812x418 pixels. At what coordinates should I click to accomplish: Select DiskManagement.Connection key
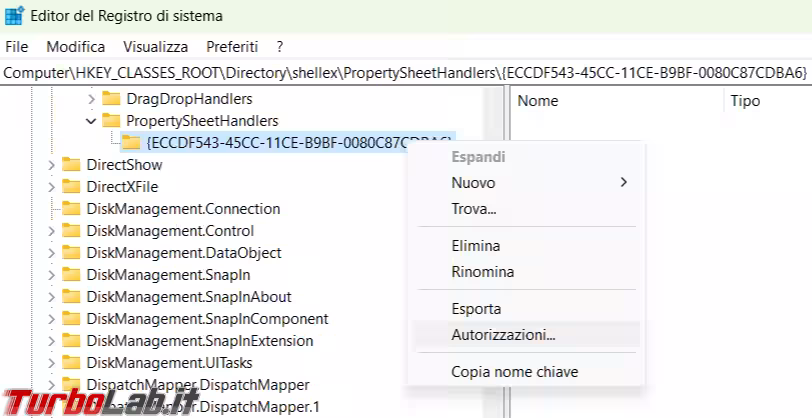tap(183, 209)
